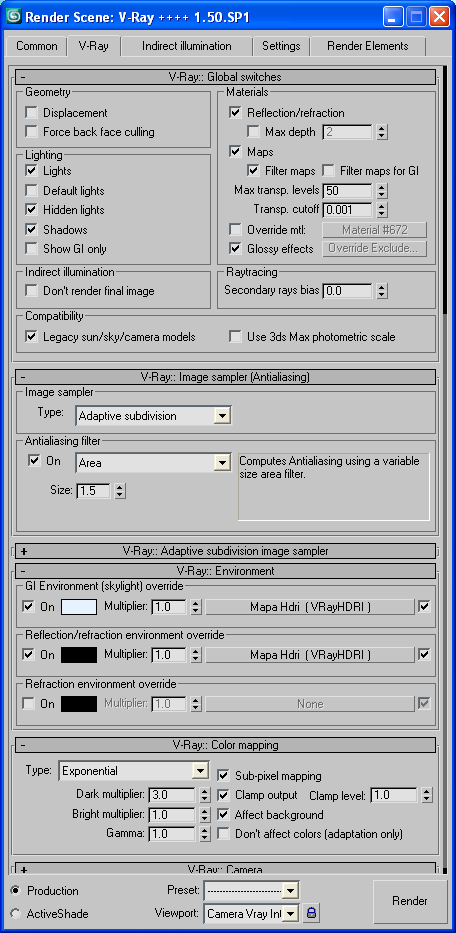Switch to the Common tab
Image resolution: width=456 pixels, height=933 pixels.
pyautogui.click(x=37, y=46)
